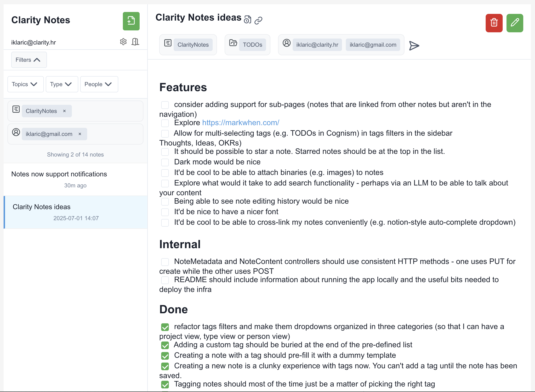Uncheck the Tagging notes task
535x392 pixels.
coord(165,384)
